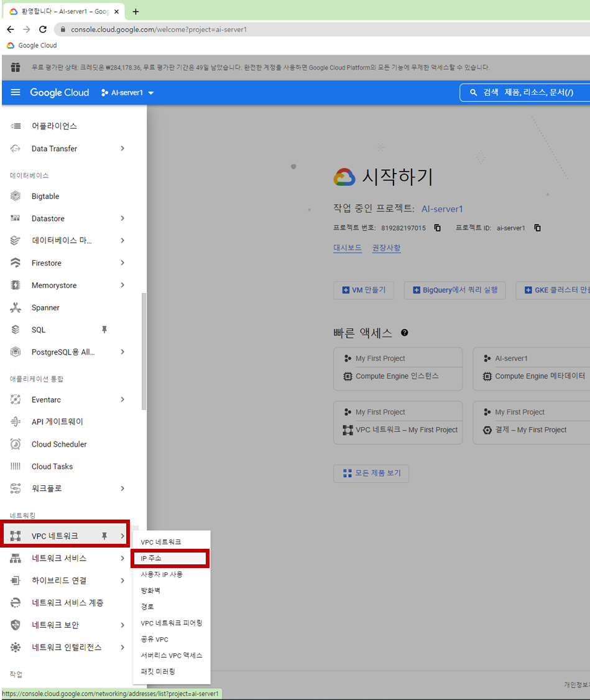The width and height of the screenshot is (590, 700).
Task: Click the 네트워크 인텔리전스 icon
Action: click(16, 647)
